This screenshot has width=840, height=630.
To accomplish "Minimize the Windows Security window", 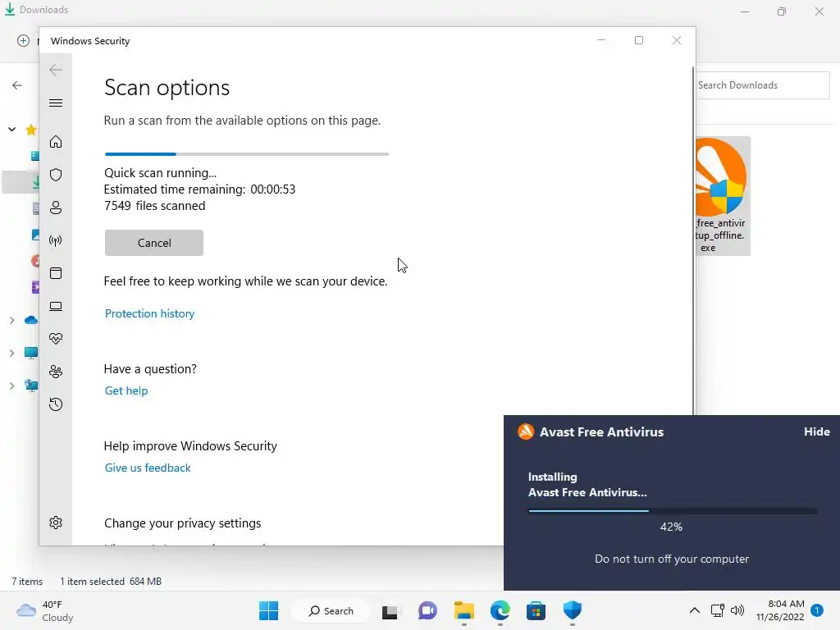I will [x=601, y=40].
